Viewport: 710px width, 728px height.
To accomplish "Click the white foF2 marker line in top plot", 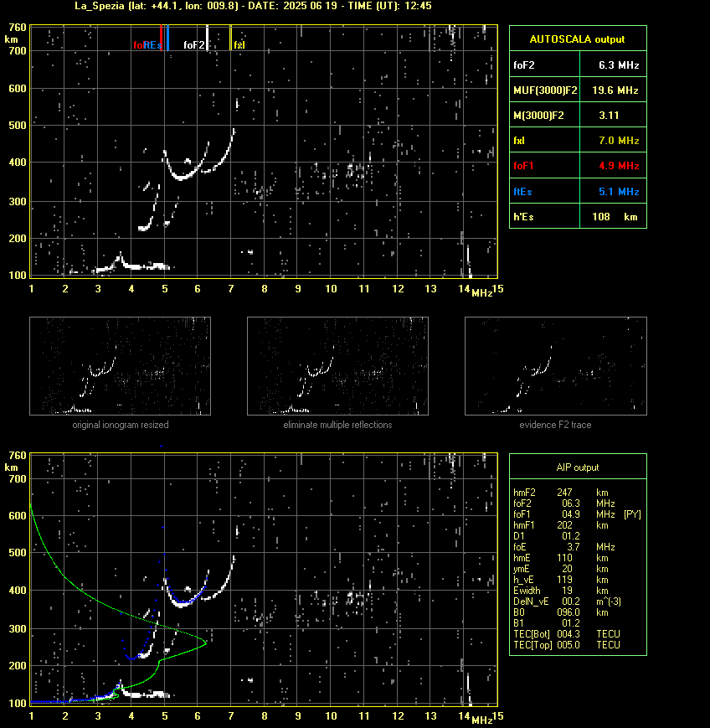I will click(207, 37).
